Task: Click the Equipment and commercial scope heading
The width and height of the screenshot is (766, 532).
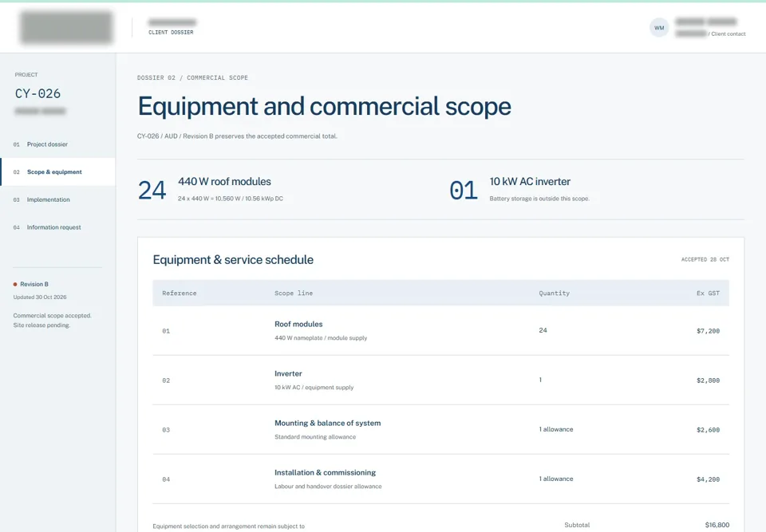Action: point(325,106)
